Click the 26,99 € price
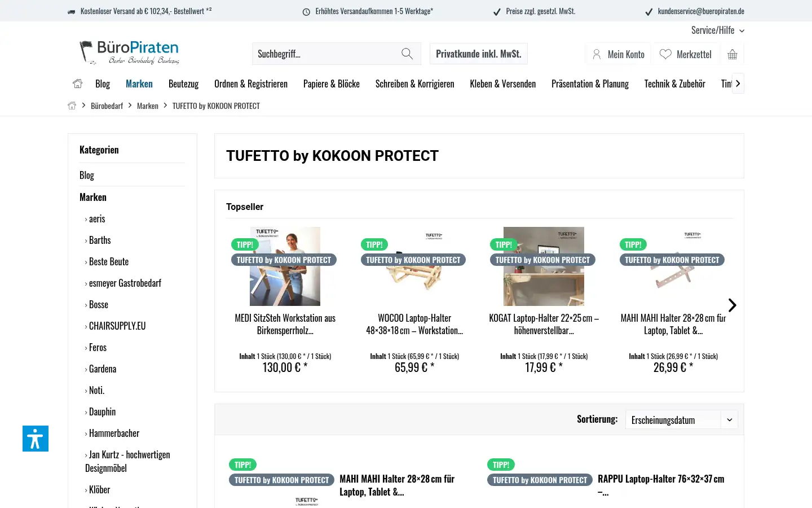Viewport: 812px width, 508px height. pos(673,367)
